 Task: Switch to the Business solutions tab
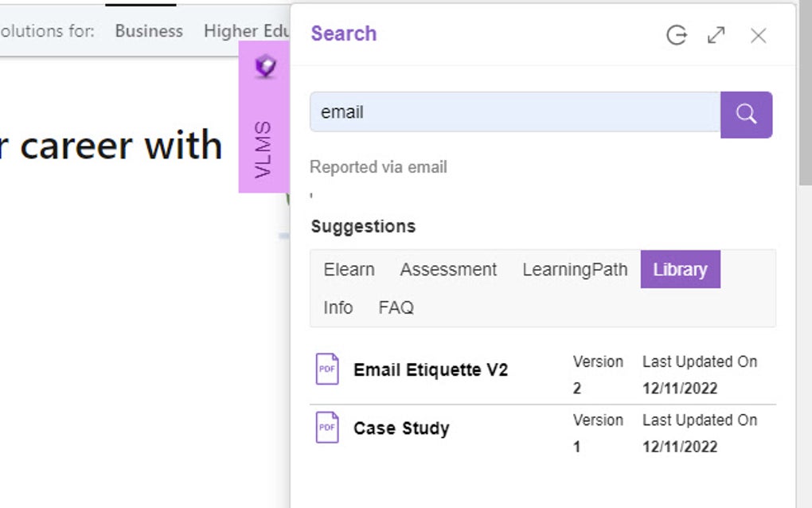click(148, 31)
